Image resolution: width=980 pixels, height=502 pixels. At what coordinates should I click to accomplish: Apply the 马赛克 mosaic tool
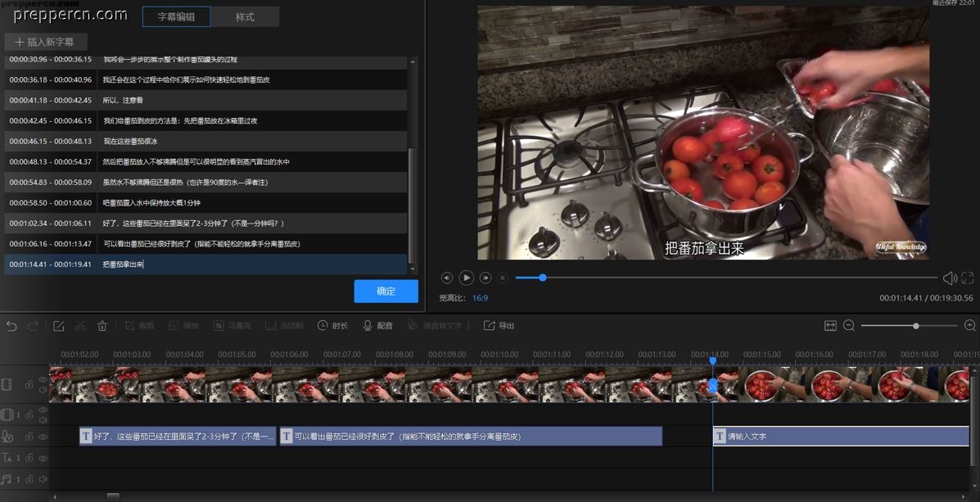pyautogui.click(x=231, y=326)
